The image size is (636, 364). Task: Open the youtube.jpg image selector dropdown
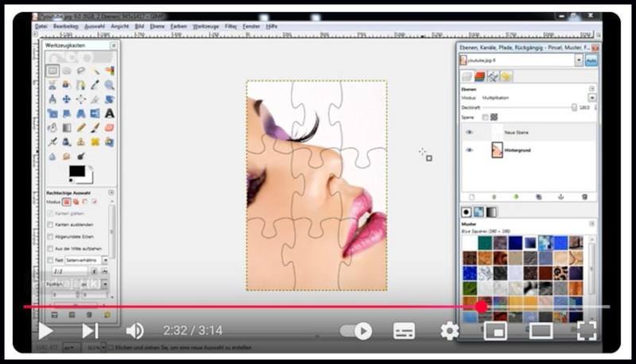click(x=579, y=60)
